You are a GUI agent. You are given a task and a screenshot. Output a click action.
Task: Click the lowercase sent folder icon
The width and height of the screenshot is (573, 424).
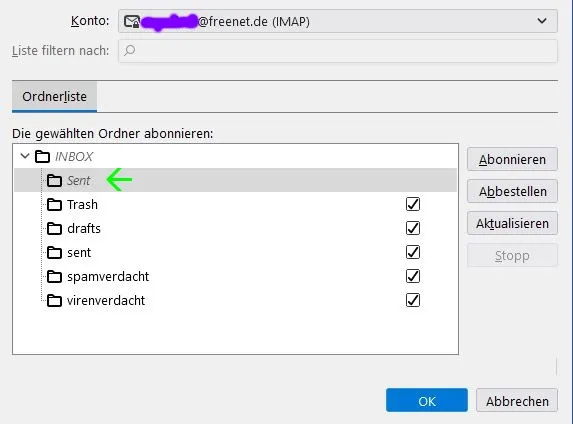pyautogui.click(x=54, y=253)
